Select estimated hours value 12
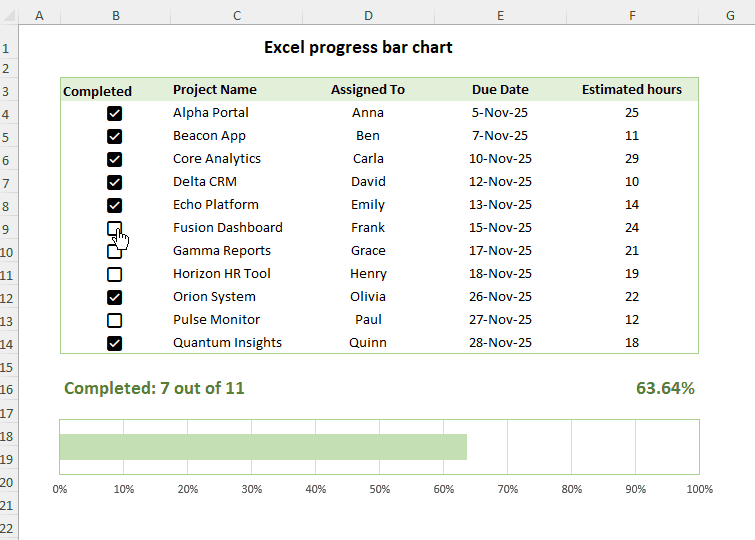The image size is (755, 540). pos(632,319)
